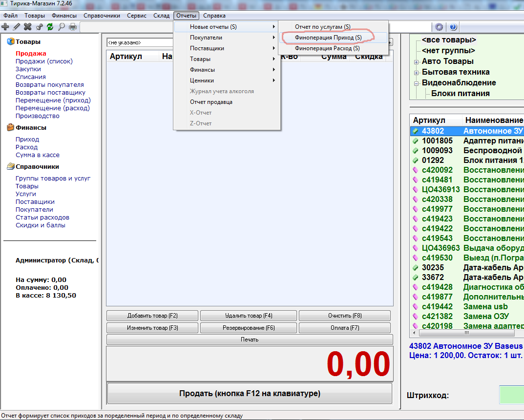
Task: Click the blue question mark help icon
Action: coord(453,27)
